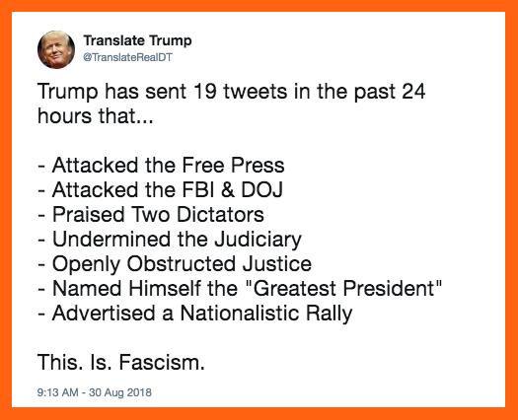The image size is (518, 420).
Task: Click the Attacked the FBI & DOJ line
Action: (161, 190)
